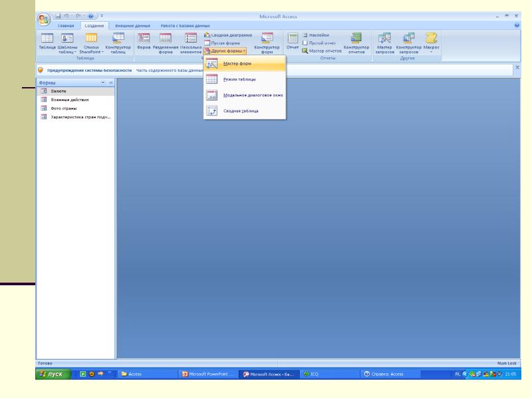Viewport: 532px width, 399px height.
Task: Click Пустой отчет in the ribbon
Action: click(319, 43)
